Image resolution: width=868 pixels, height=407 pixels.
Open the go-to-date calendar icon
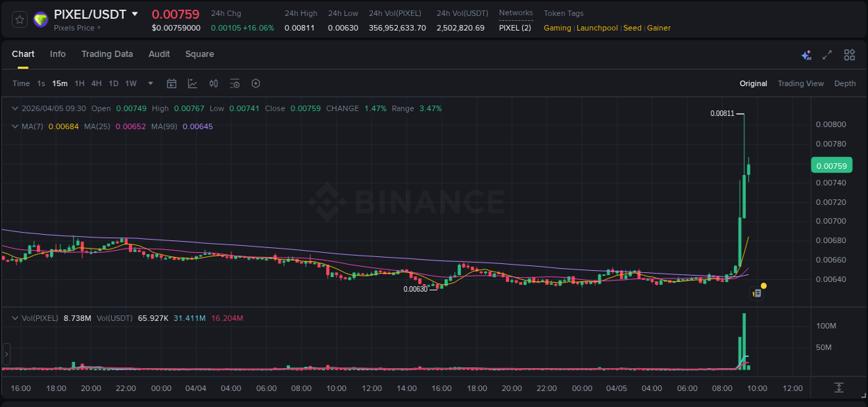pyautogui.click(x=172, y=83)
